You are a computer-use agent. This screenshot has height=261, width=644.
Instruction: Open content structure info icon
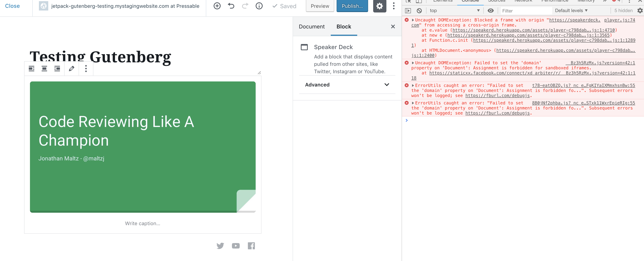(259, 6)
